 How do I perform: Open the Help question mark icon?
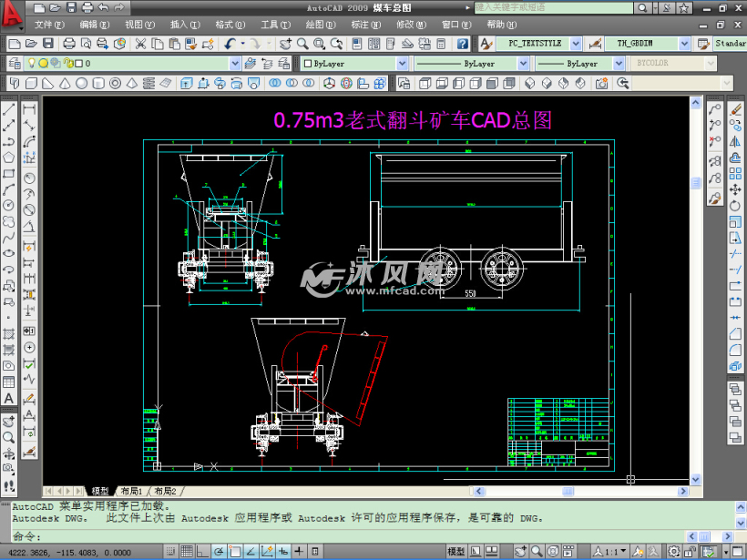[x=463, y=44]
